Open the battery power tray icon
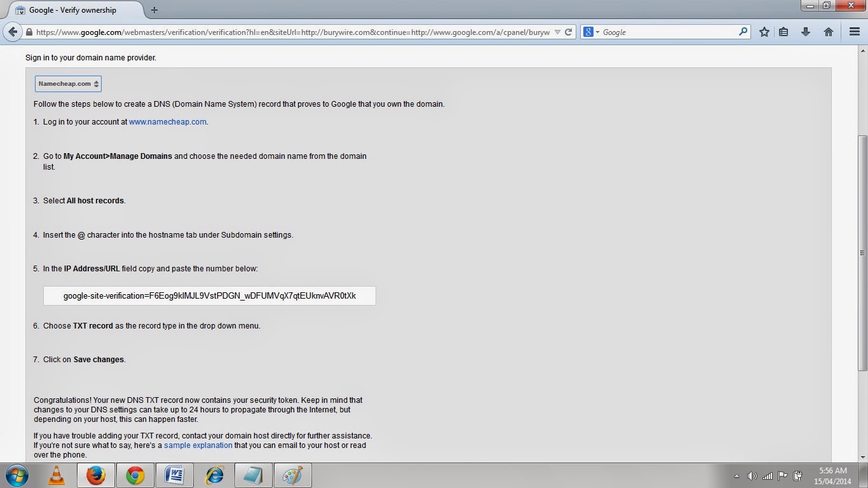868x488 pixels. point(798,475)
